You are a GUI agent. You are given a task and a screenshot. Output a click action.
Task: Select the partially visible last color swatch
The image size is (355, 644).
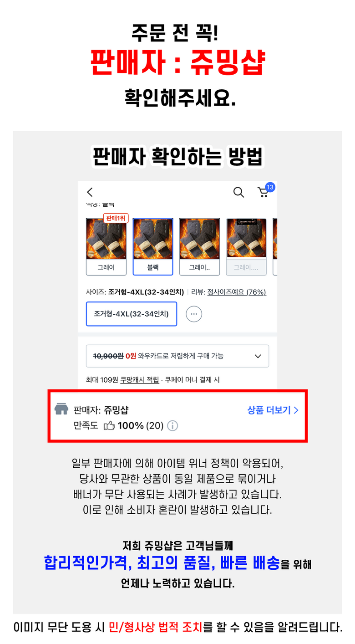[x=275, y=247]
